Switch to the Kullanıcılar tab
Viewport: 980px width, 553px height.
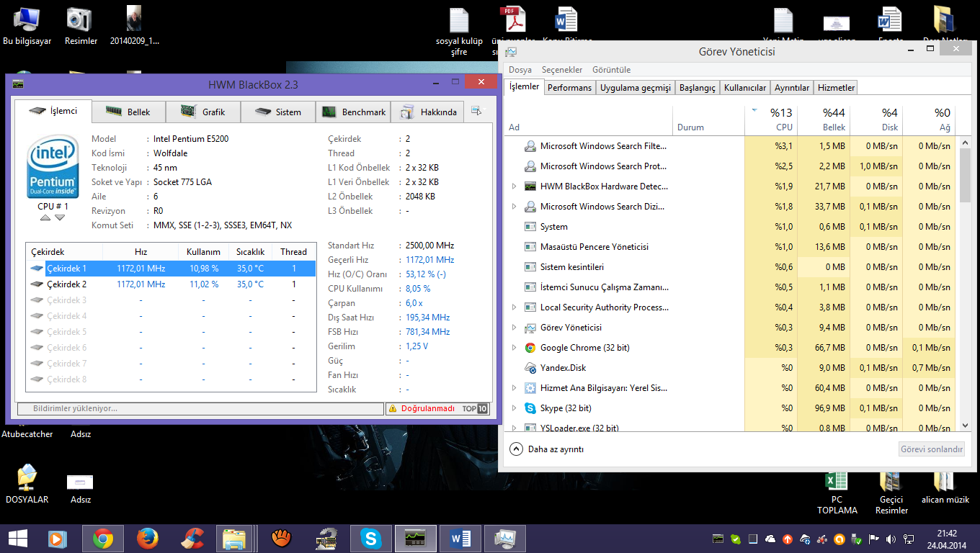coord(745,88)
